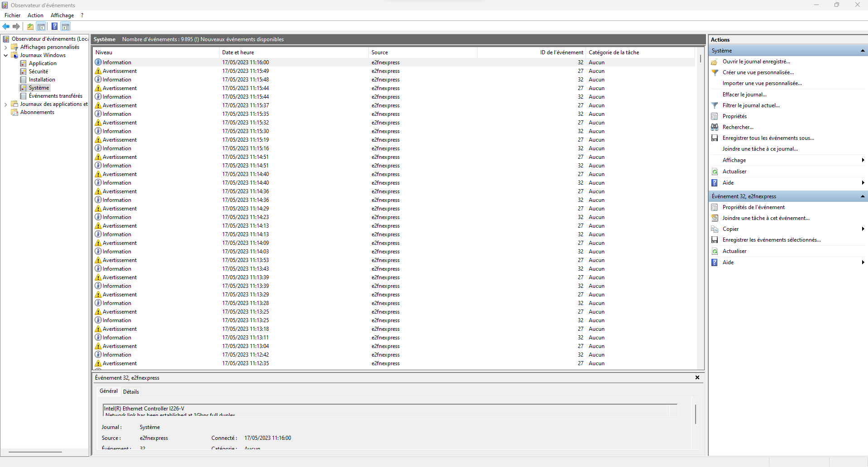Click the Ouvrir le journal enregistré folder icon

pos(715,62)
